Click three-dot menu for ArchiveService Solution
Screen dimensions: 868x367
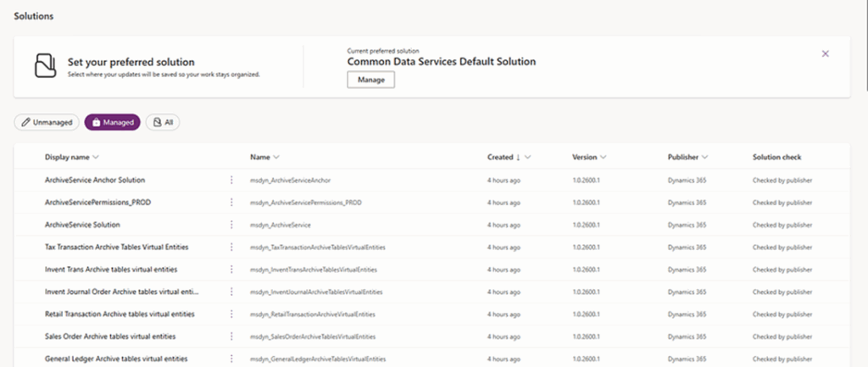231,225
